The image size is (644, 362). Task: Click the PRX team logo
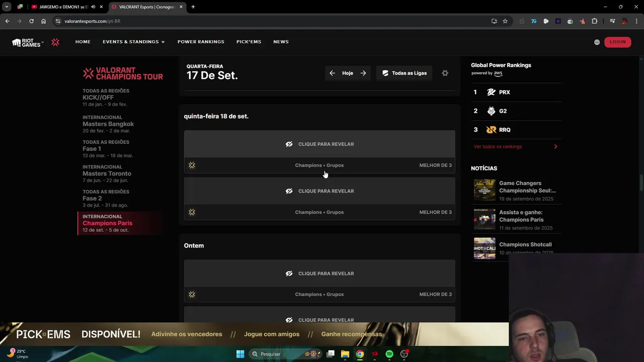491,93
